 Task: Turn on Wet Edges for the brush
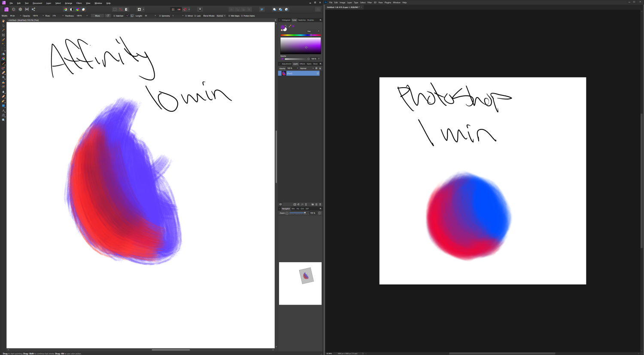coord(229,15)
